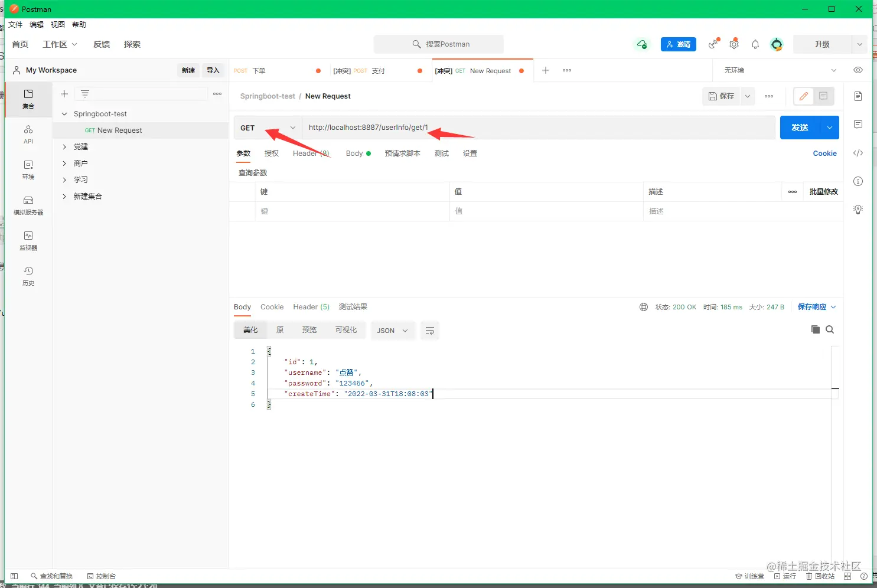
Task: Open the History sidebar icon
Action: tap(28, 276)
